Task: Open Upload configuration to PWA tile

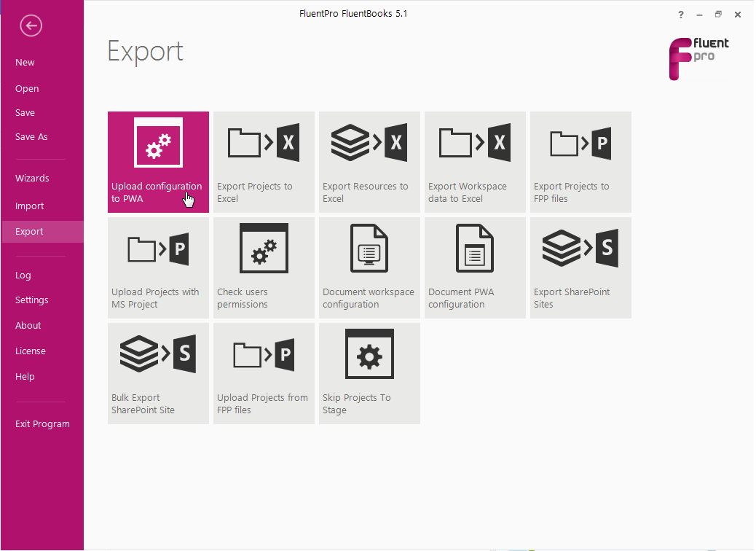Action: [x=158, y=162]
